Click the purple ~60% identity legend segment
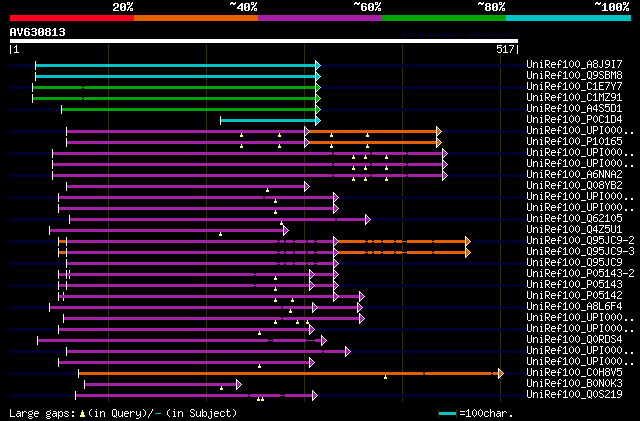 coord(320,18)
